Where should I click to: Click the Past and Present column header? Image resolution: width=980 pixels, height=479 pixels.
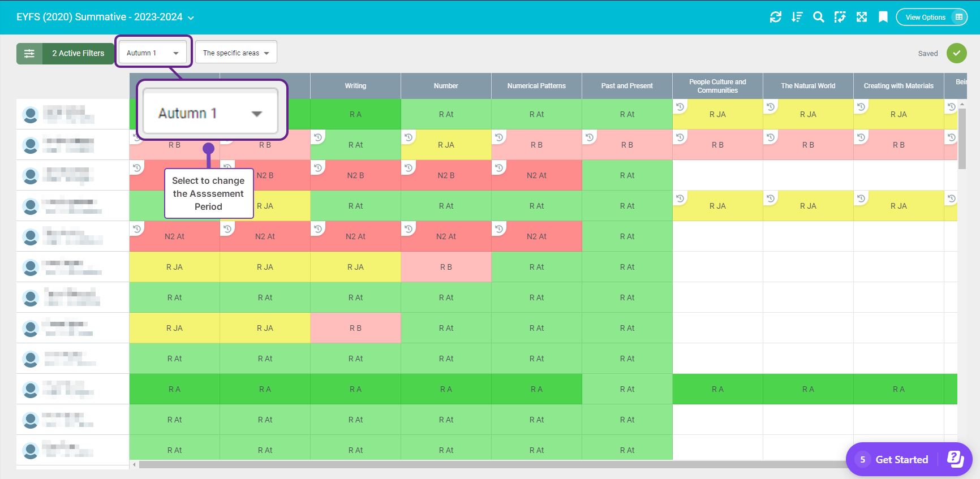627,86
